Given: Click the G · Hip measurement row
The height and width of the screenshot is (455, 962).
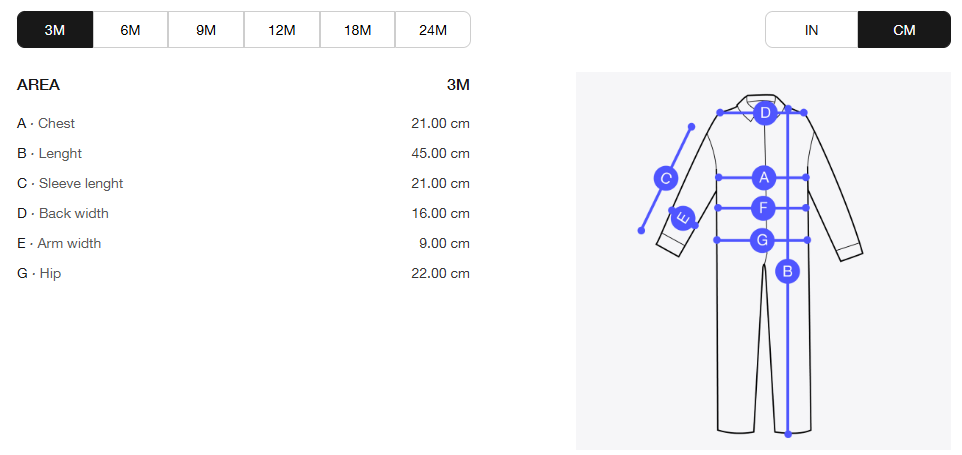Looking at the screenshot, I should 244,273.
